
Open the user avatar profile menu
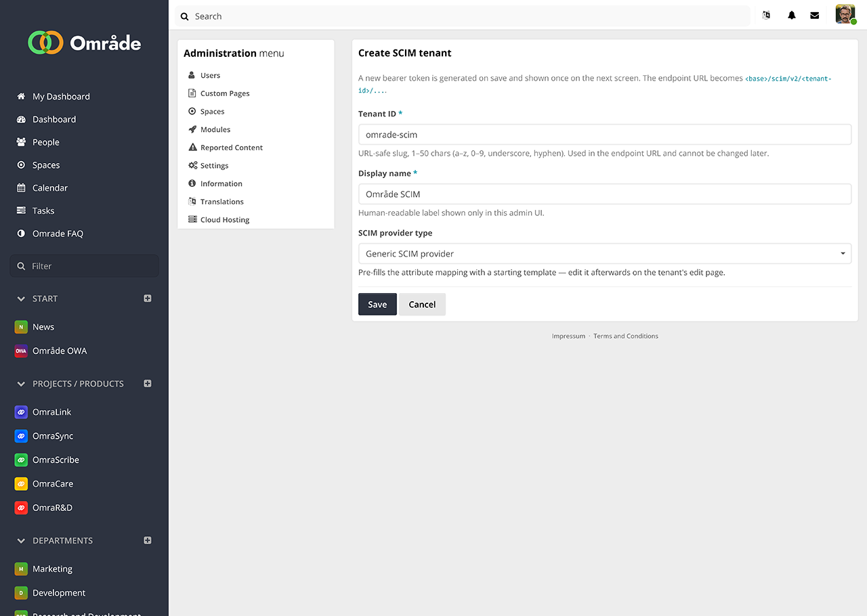[845, 14]
